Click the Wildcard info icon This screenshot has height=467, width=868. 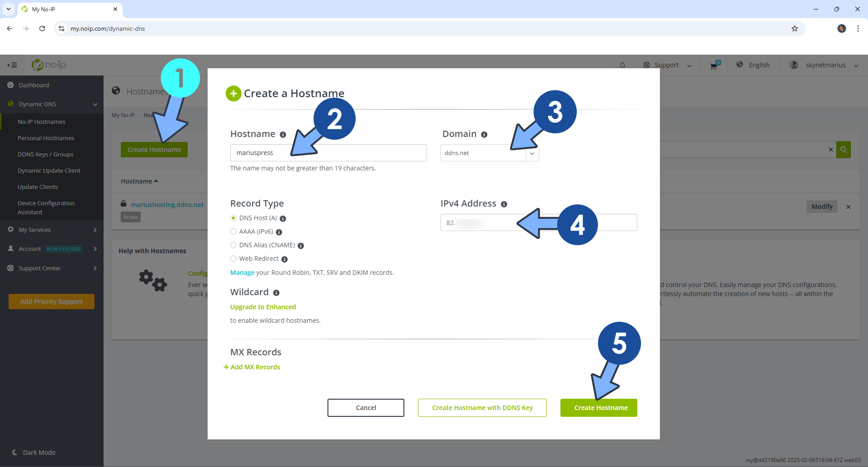(x=276, y=293)
